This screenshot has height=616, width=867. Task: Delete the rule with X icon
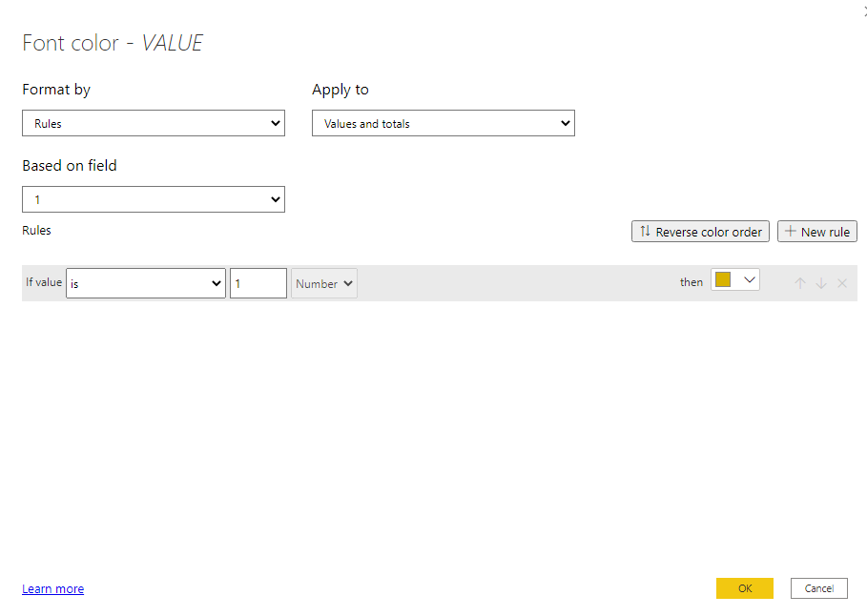point(842,283)
